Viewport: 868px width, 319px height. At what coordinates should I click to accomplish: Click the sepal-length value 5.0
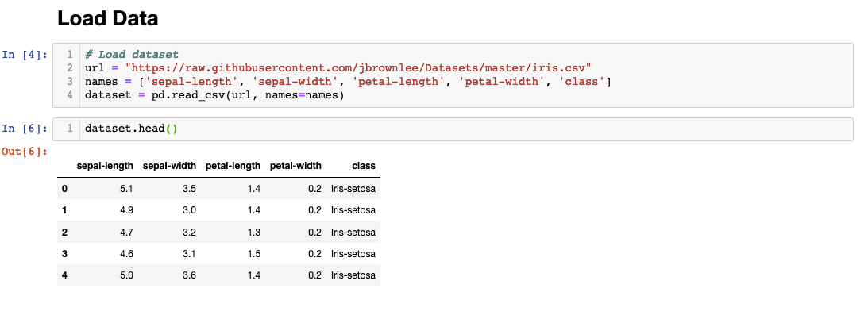point(127,275)
